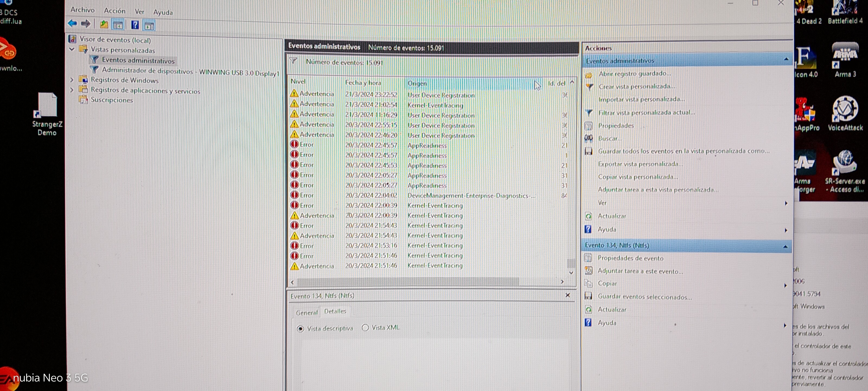868x391 pixels.
Task: Toggle the console tree pane toolbar icon
Action: (x=118, y=25)
